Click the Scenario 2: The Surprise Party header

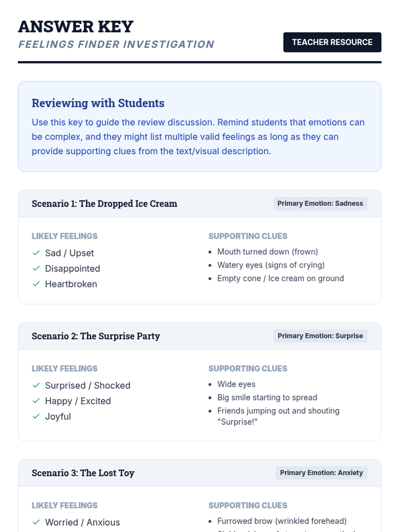click(x=96, y=336)
